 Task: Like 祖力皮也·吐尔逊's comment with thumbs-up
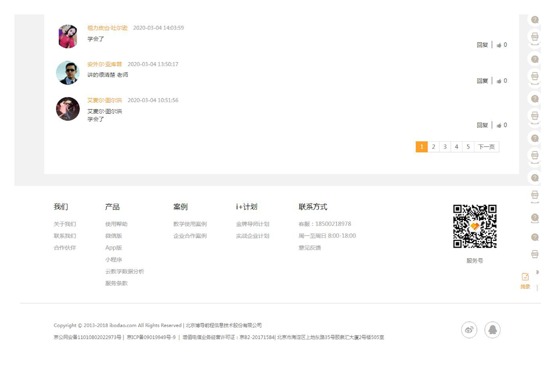tap(499, 45)
